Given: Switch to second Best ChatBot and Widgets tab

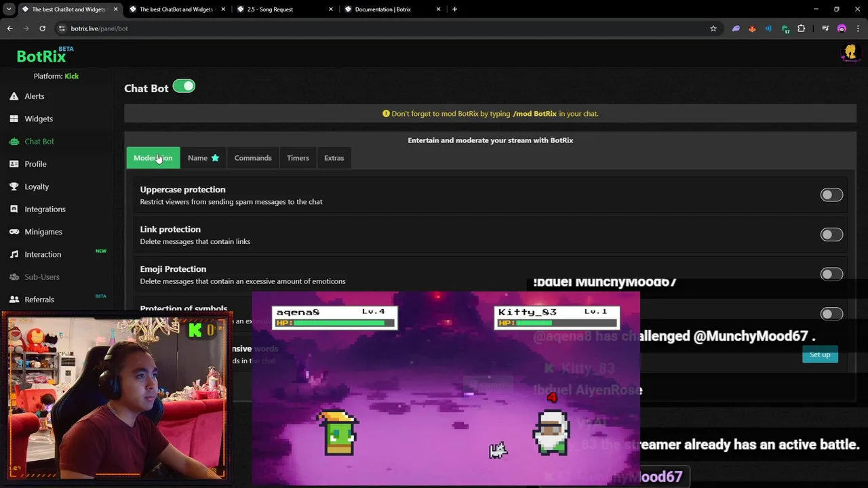Looking at the screenshot, I should click(x=177, y=9).
